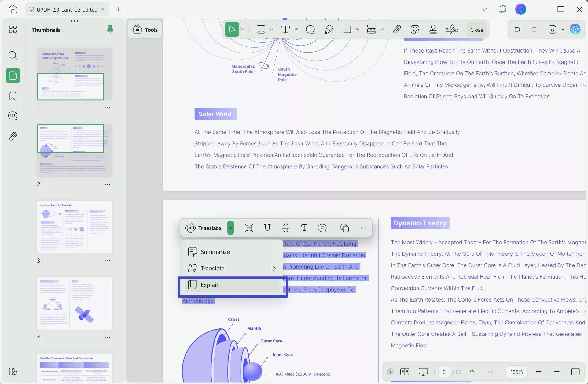Open the Tools button

click(x=145, y=30)
